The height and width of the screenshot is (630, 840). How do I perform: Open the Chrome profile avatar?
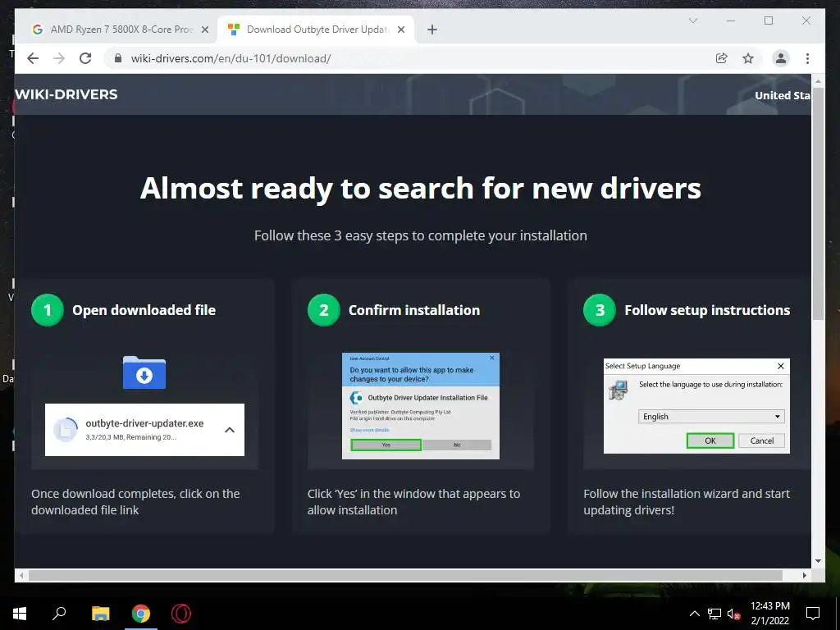(x=781, y=58)
